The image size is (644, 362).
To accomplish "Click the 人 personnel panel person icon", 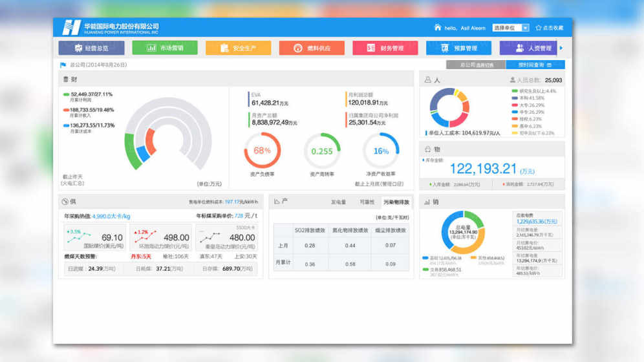I will tap(427, 80).
